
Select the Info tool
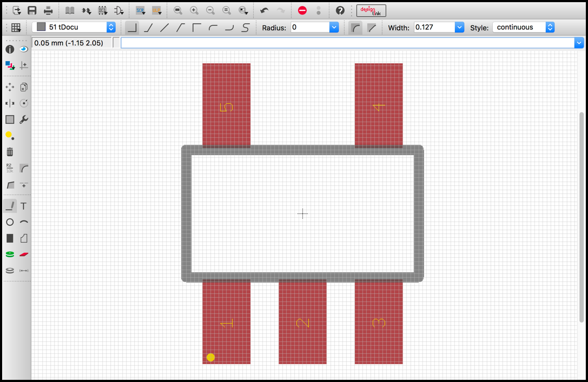pyautogui.click(x=10, y=49)
